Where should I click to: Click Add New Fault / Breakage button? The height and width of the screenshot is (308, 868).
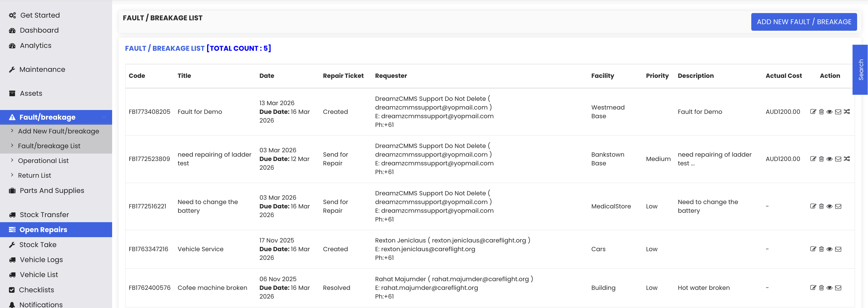[804, 22]
